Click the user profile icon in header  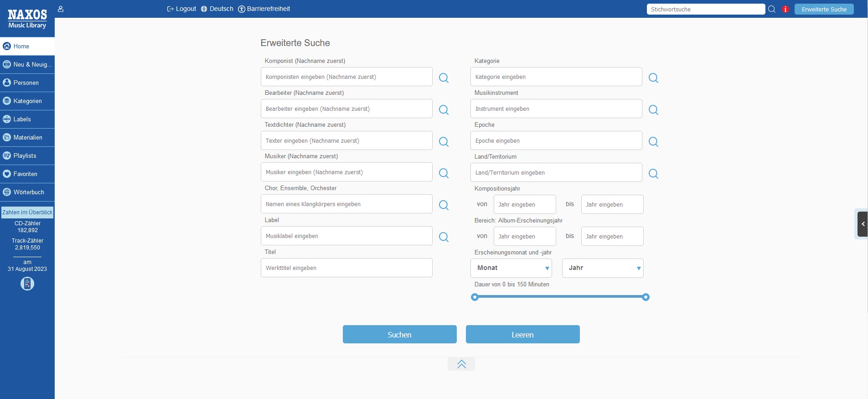coord(61,9)
